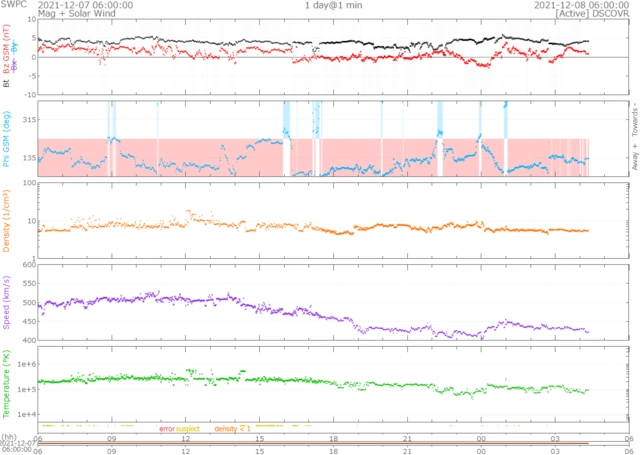Click the red "error" legend entry

coord(167,429)
